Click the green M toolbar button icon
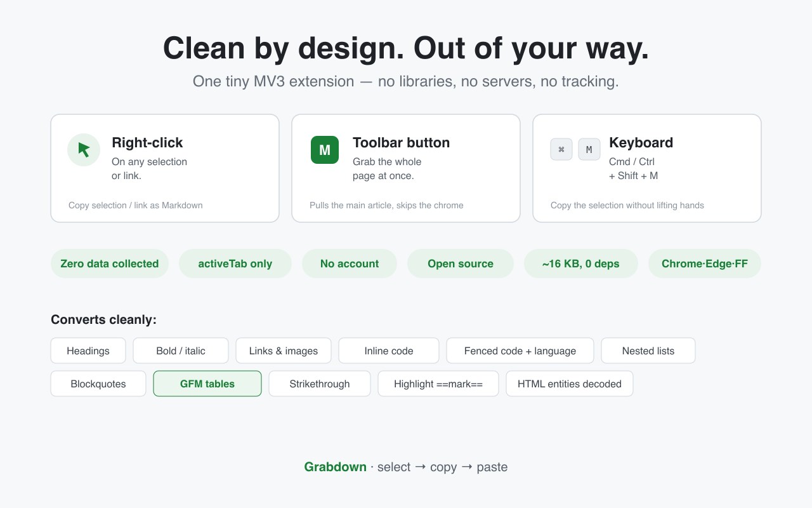 click(325, 150)
